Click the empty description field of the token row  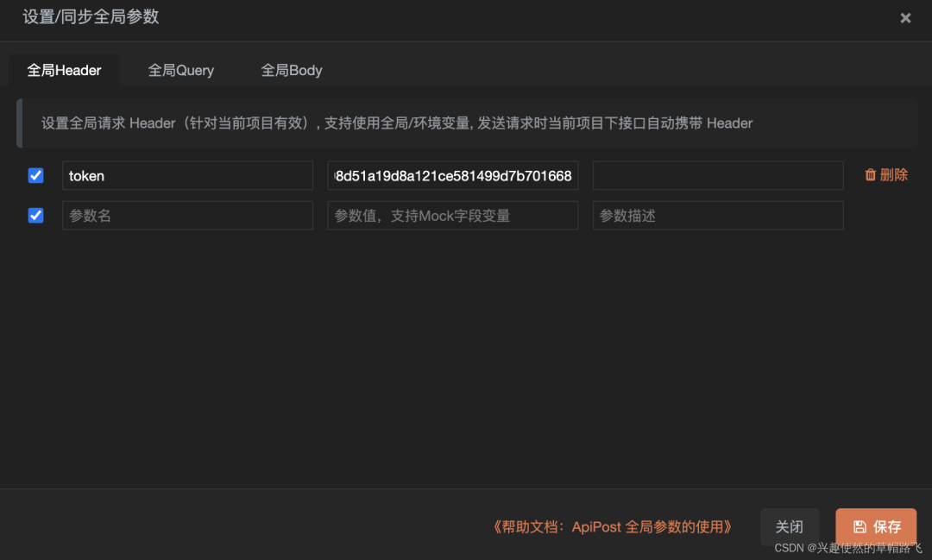coord(719,175)
